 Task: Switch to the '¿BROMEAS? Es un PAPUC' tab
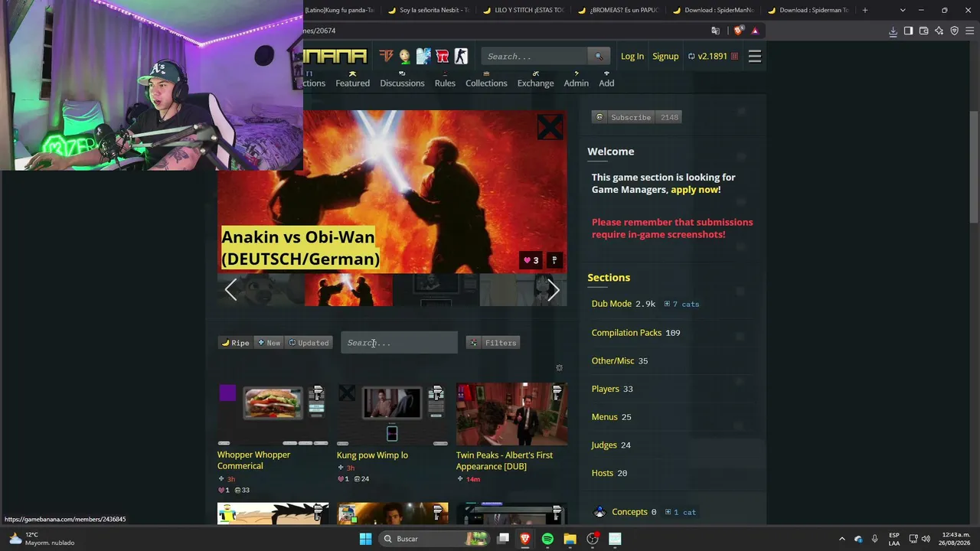click(619, 10)
